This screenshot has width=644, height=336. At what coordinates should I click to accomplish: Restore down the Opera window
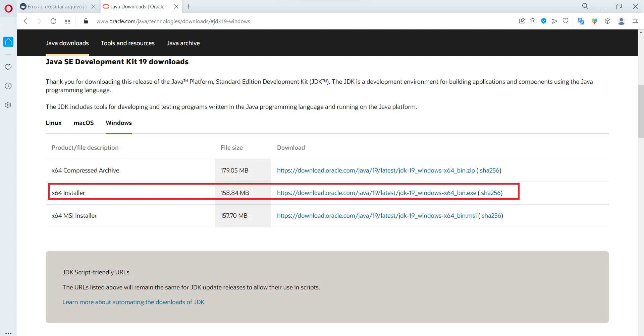(619, 6)
